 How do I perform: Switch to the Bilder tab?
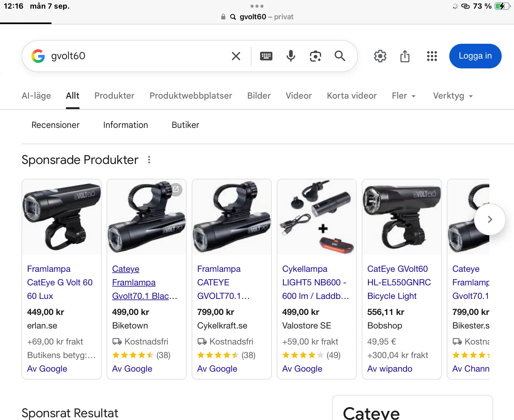point(259,96)
